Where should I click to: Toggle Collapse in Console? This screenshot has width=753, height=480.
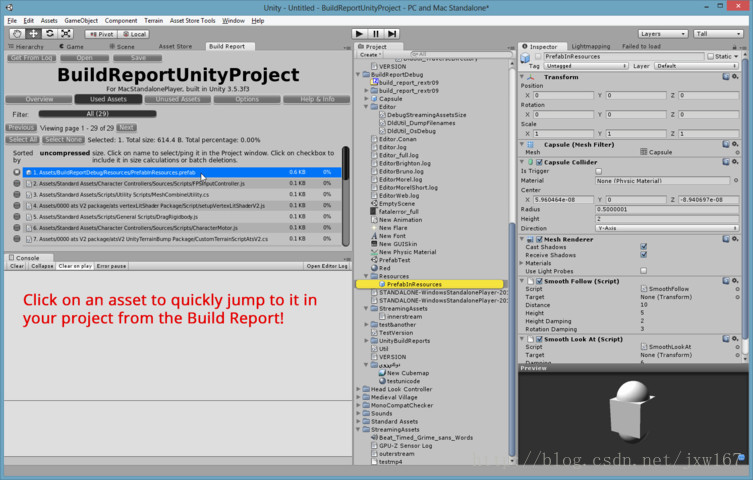42,266
